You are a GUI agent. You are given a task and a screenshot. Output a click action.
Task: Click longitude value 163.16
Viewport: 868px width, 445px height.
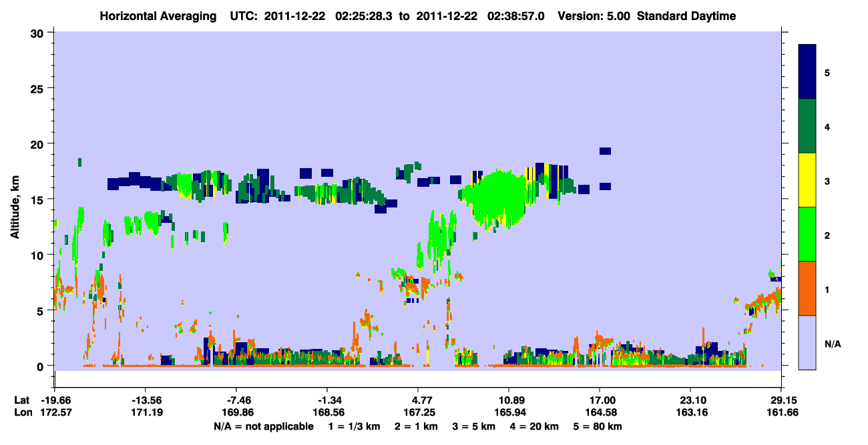click(x=690, y=412)
